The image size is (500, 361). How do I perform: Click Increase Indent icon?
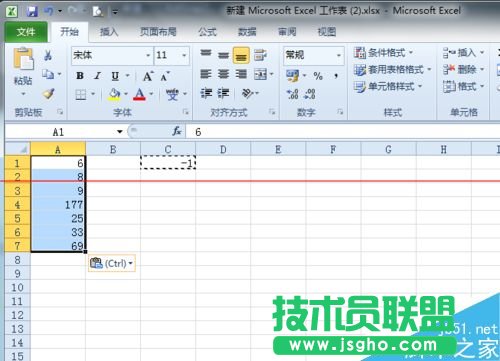click(223, 93)
